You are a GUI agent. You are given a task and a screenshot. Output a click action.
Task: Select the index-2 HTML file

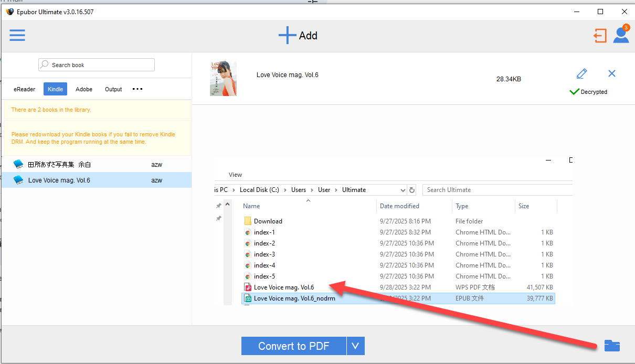tap(264, 243)
